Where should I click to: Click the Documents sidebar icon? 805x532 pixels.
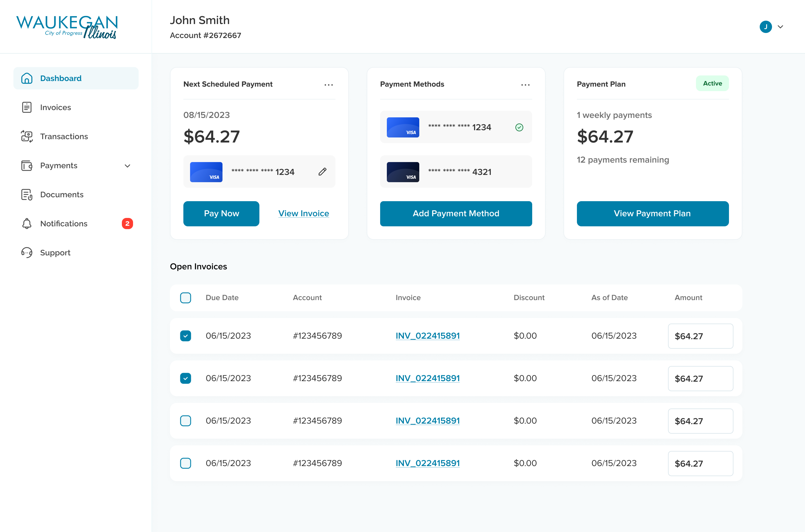(27, 195)
